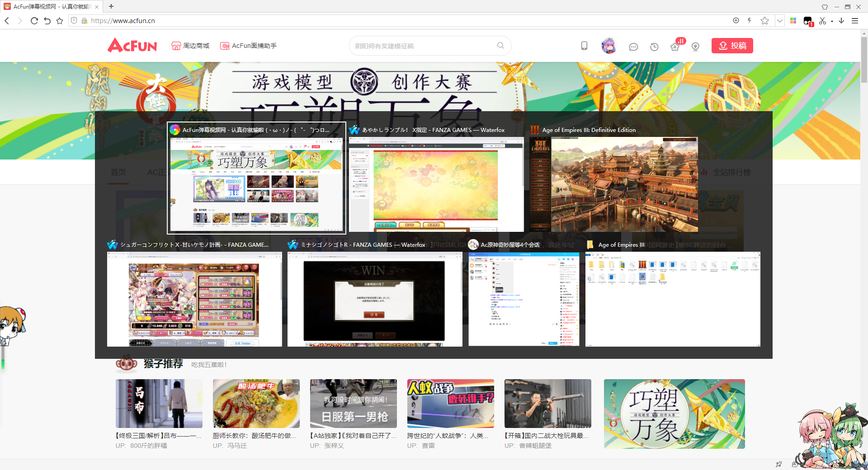
Task: Switch to AcFun window thumbnail in task switcher
Action: [x=257, y=178]
